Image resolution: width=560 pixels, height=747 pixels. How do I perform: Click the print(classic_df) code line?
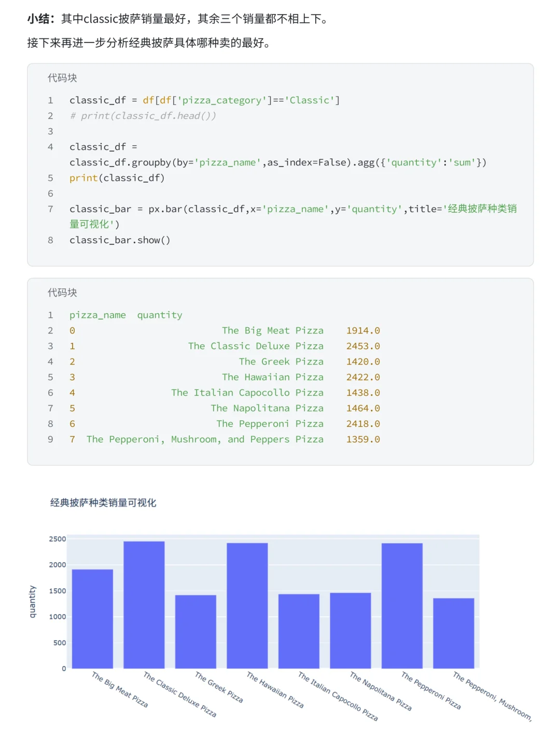(x=117, y=178)
